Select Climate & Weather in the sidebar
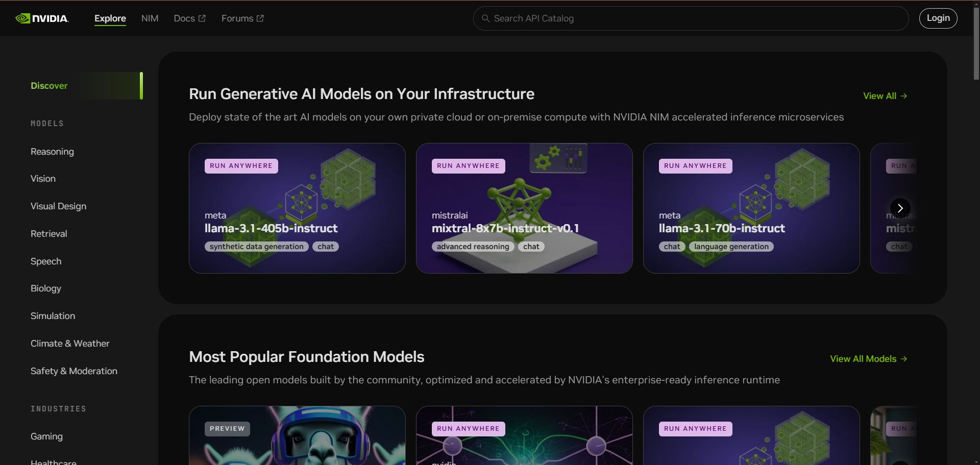The height and width of the screenshot is (465, 980). point(70,344)
